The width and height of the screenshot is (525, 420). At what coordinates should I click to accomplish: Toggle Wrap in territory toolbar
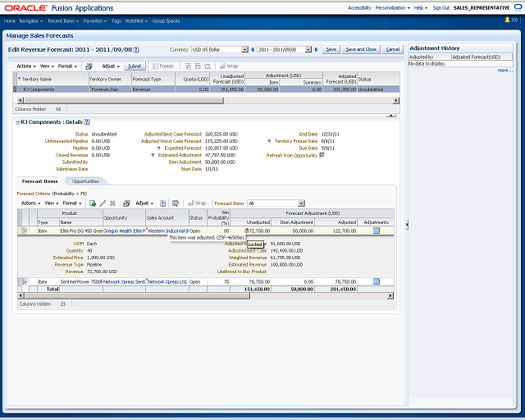229,66
